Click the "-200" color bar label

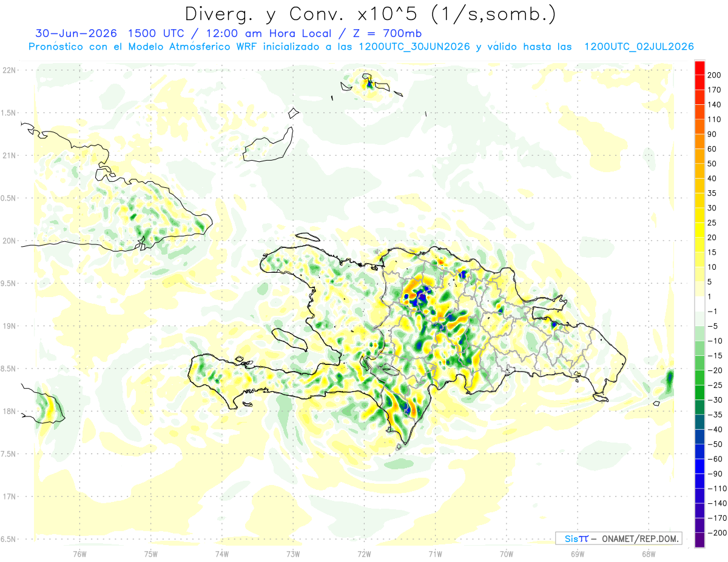click(718, 533)
